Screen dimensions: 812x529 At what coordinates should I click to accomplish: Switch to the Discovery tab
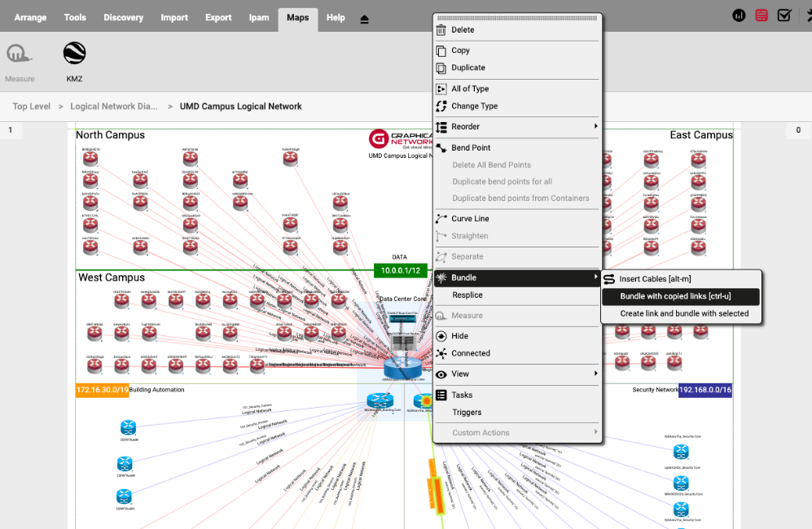click(x=123, y=18)
